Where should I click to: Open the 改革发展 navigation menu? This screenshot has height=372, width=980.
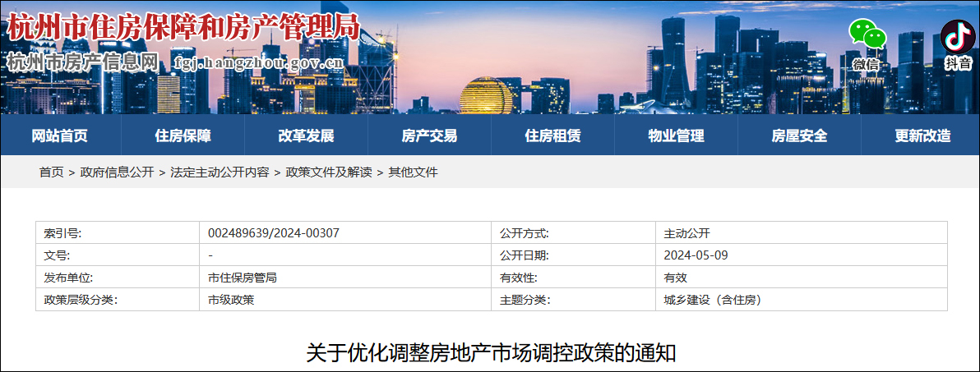point(306,135)
